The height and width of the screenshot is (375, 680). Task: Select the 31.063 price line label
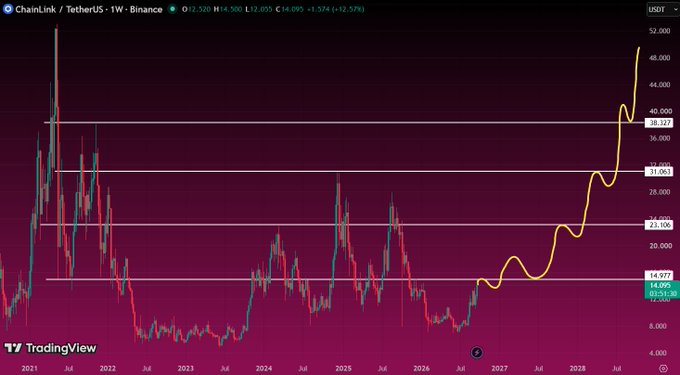(660, 172)
